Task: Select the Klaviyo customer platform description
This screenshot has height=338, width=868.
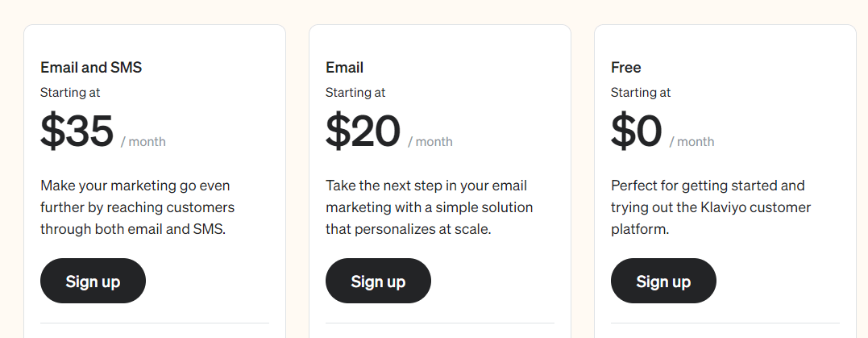Action: (711, 207)
